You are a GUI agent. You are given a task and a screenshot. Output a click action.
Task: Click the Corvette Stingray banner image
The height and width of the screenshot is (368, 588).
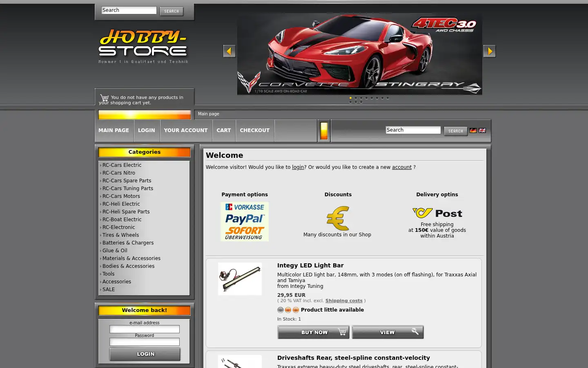tap(359, 54)
